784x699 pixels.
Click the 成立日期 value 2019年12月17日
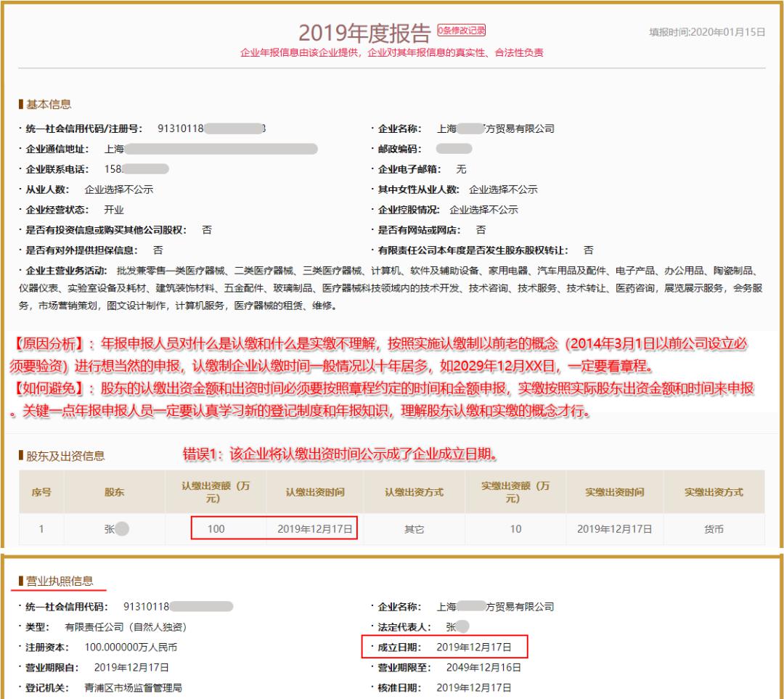point(474,647)
